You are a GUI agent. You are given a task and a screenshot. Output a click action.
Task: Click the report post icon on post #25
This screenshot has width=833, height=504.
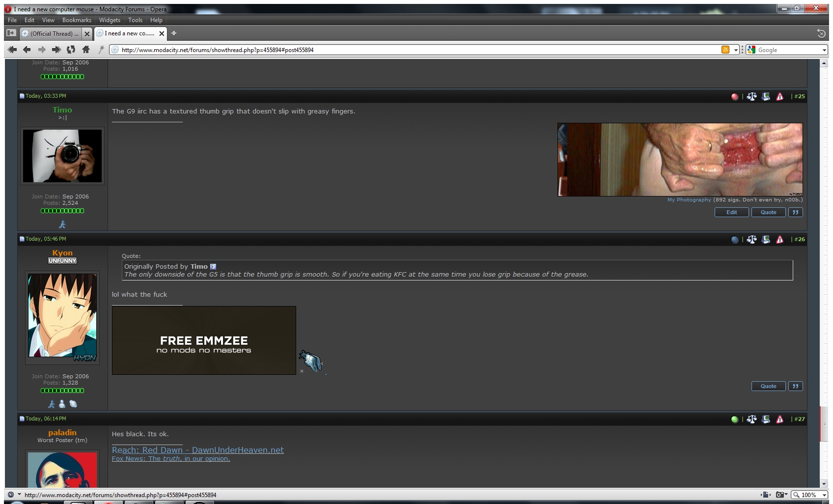(x=779, y=96)
